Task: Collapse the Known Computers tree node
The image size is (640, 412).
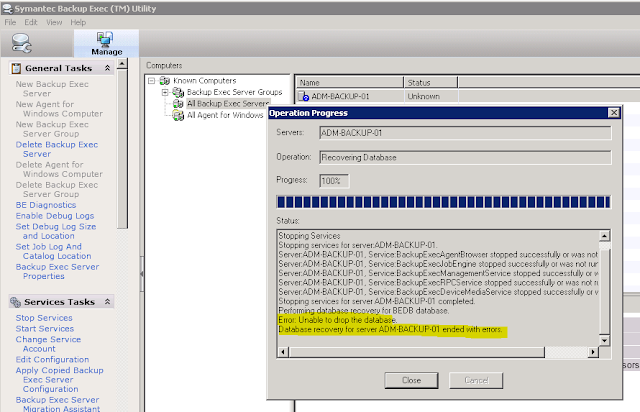Action: pyautogui.click(x=151, y=80)
